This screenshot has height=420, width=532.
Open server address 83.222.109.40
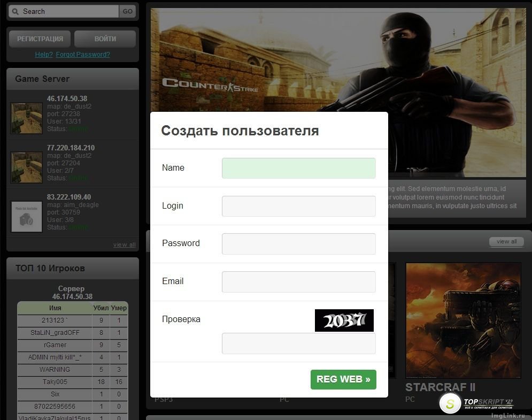click(x=69, y=197)
